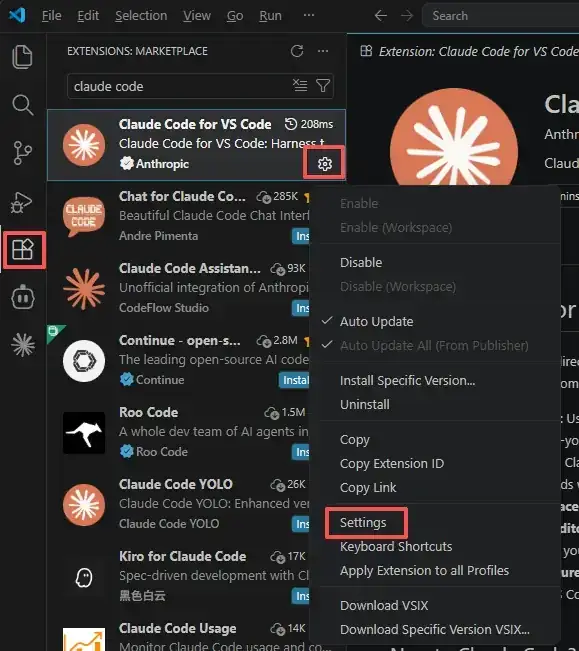Viewport: 579px width, 651px height.
Task: Click the 'Claude Code Usage' extension title
Action: tap(178, 628)
